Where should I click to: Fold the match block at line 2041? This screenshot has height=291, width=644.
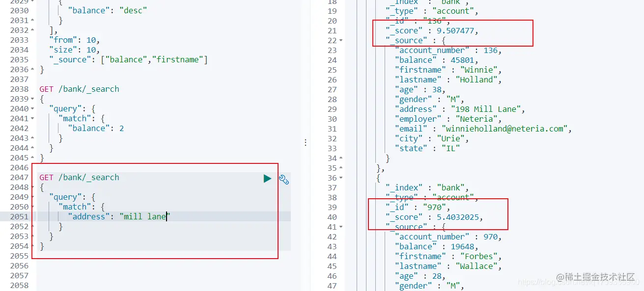point(32,119)
